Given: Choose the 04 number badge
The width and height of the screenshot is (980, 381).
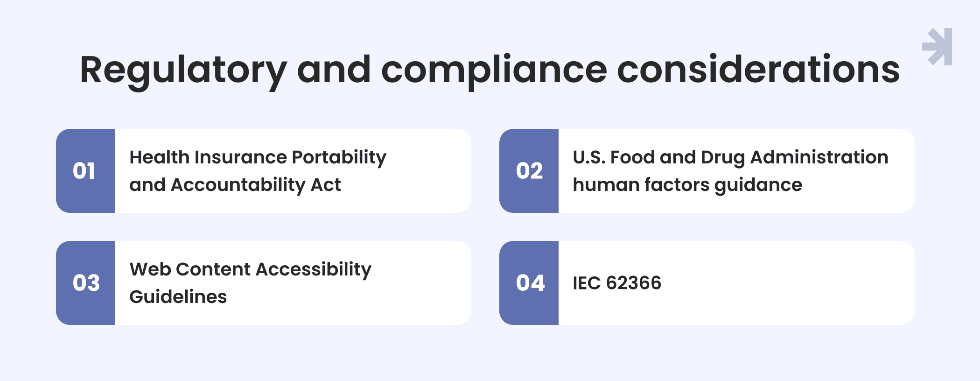Looking at the screenshot, I should (x=530, y=283).
